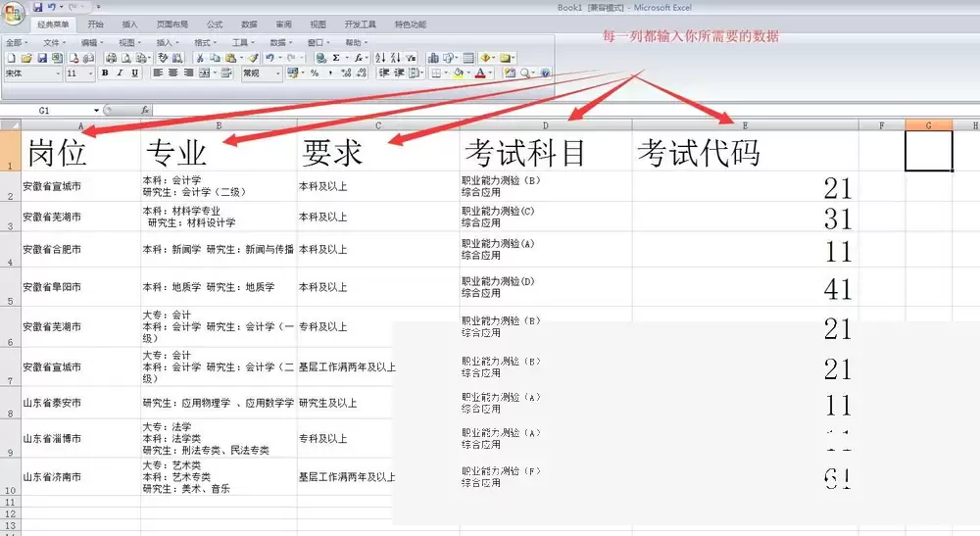Open the 窗口 classic menu
The width and height of the screenshot is (980, 536).
318,42
